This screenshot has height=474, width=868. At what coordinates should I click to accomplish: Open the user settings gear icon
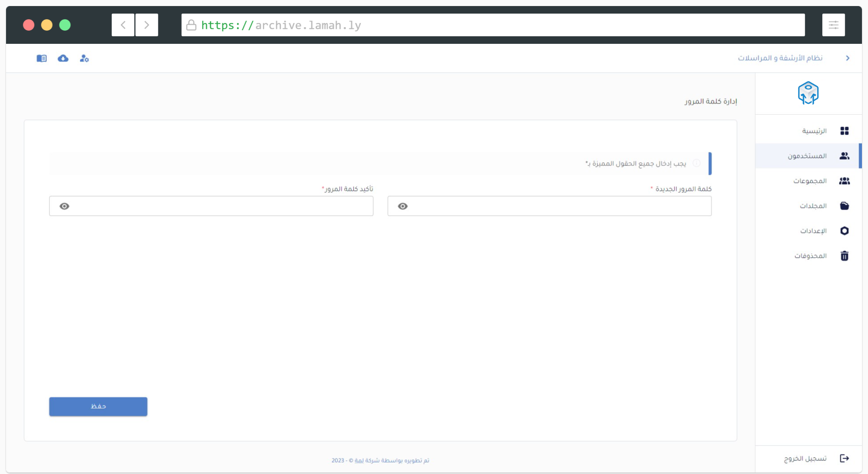click(x=84, y=58)
